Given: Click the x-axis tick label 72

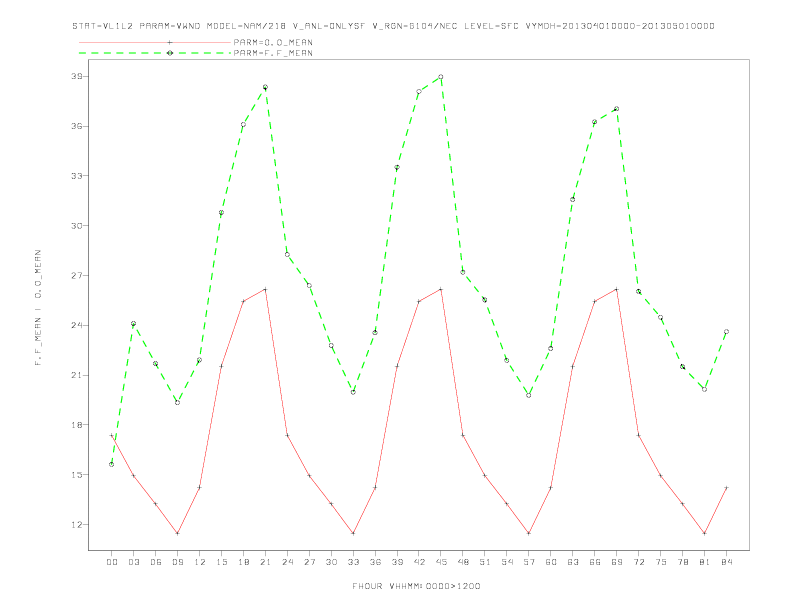Looking at the screenshot, I should (639, 562).
